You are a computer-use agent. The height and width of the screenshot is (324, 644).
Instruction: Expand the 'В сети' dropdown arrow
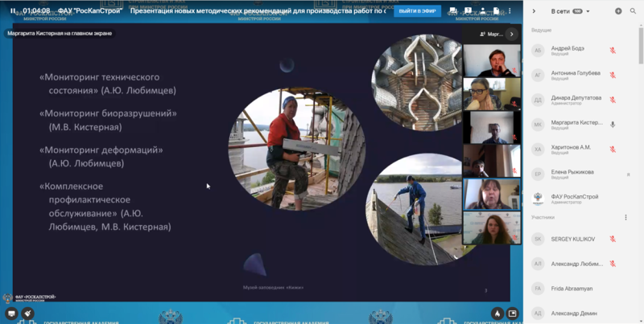588,11
